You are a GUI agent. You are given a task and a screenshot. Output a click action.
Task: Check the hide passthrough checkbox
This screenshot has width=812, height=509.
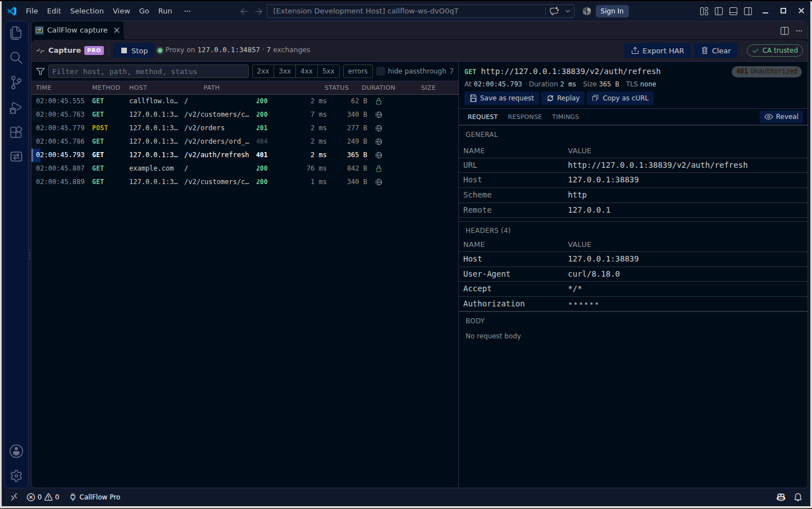[381, 71]
